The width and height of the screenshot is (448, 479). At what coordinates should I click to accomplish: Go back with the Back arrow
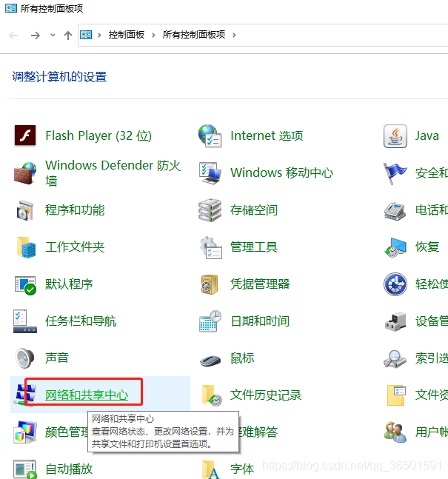point(13,36)
